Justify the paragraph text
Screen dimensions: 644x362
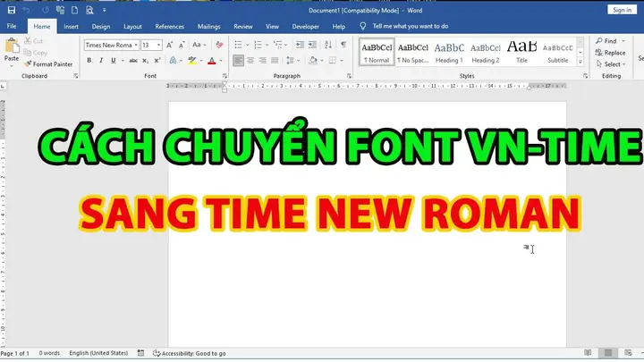tap(275, 61)
